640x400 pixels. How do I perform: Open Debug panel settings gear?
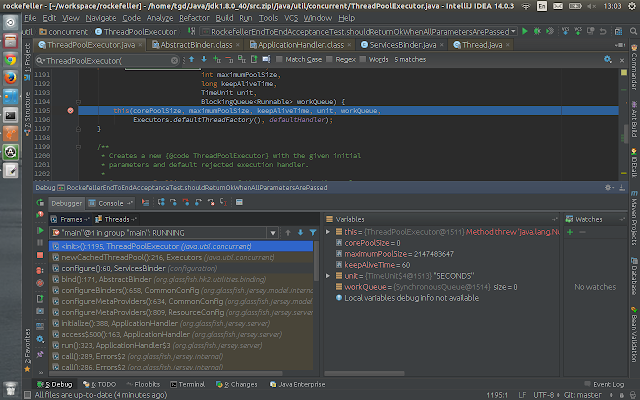click(x=608, y=188)
